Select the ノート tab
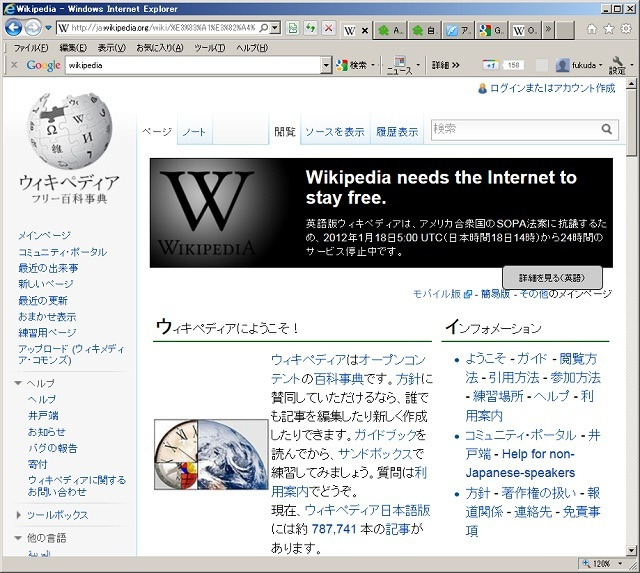This screenshot has width=640, height=573. point(194,131)
